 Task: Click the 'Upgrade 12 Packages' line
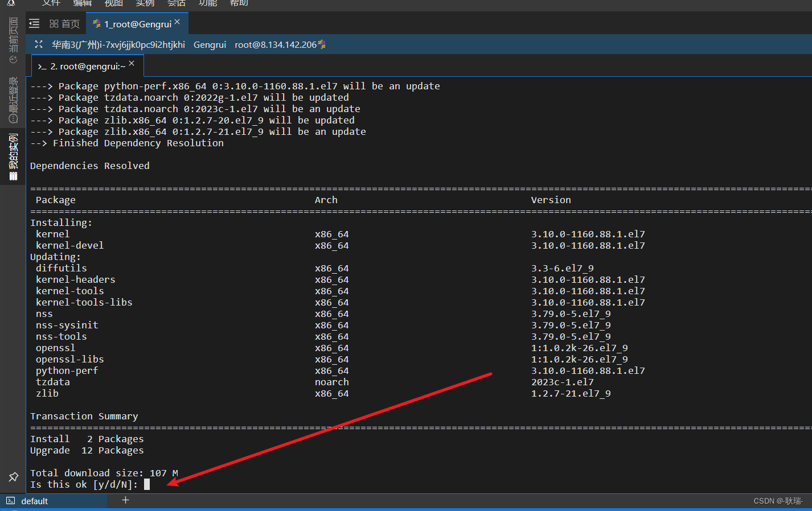pyautogui.click(x=87, y=450)
